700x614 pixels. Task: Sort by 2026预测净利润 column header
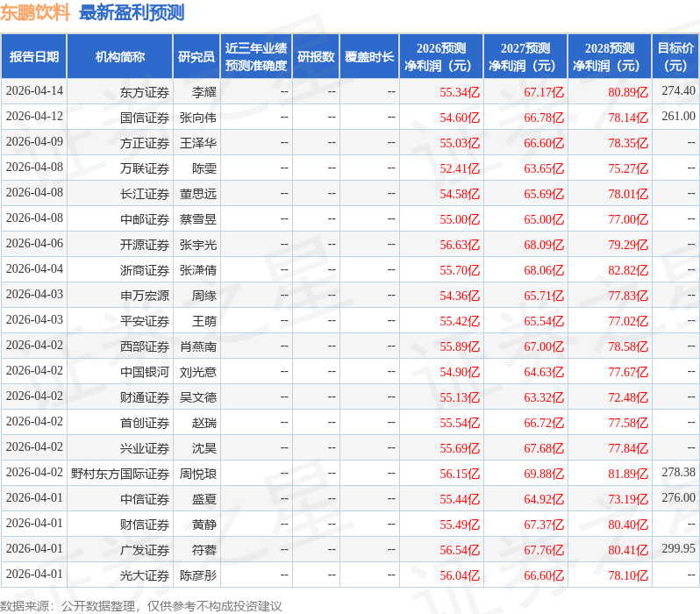[x=440, y=57]
